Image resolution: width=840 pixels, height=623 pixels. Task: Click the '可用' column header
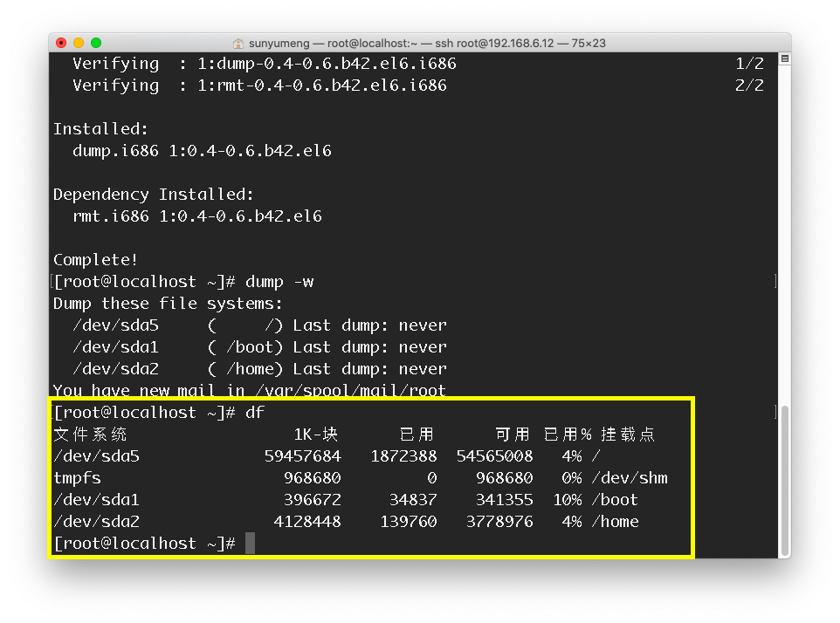(x=513, y=434)
